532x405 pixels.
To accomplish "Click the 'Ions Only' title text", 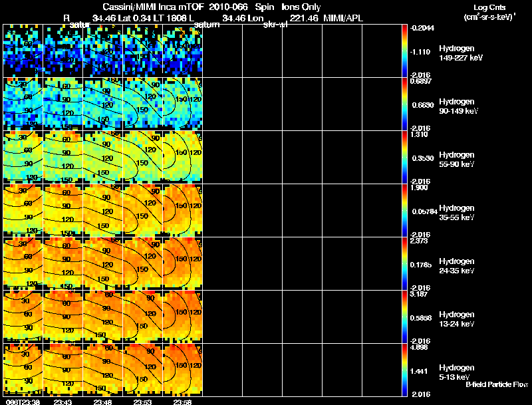I will [301, 7].
